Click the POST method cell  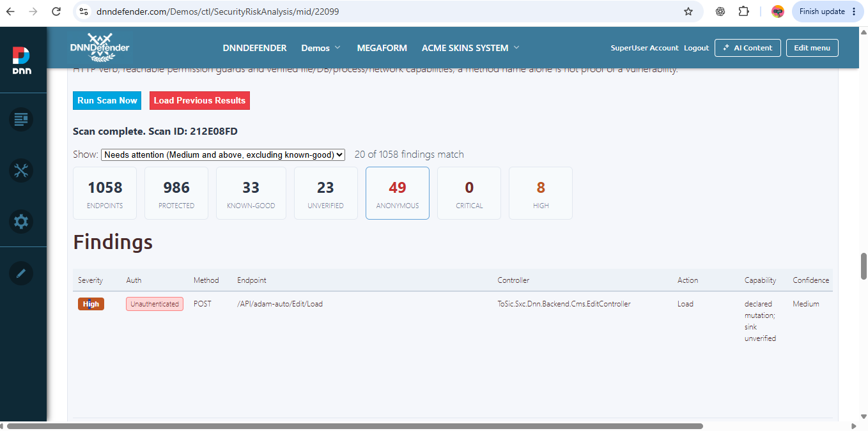coord(203,304)
